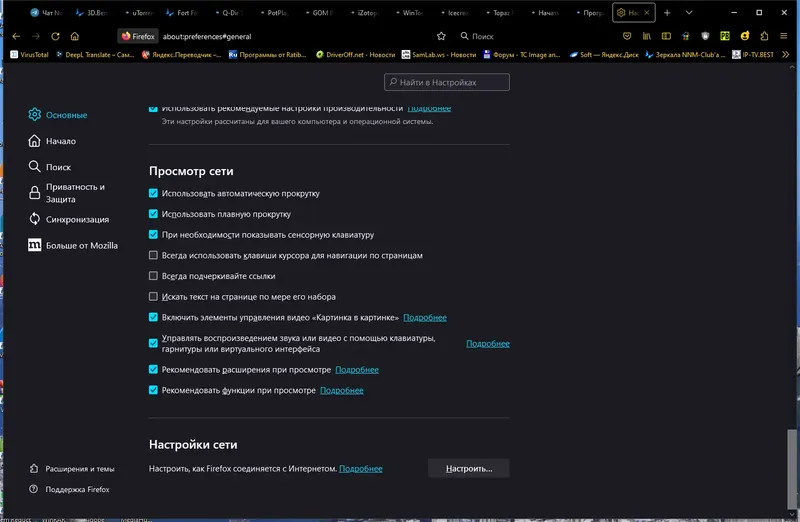Enable клавиши курсора для навигации checkbox
Image resolution: width=800 pixels, height=522 pixels.
point(153,255)
